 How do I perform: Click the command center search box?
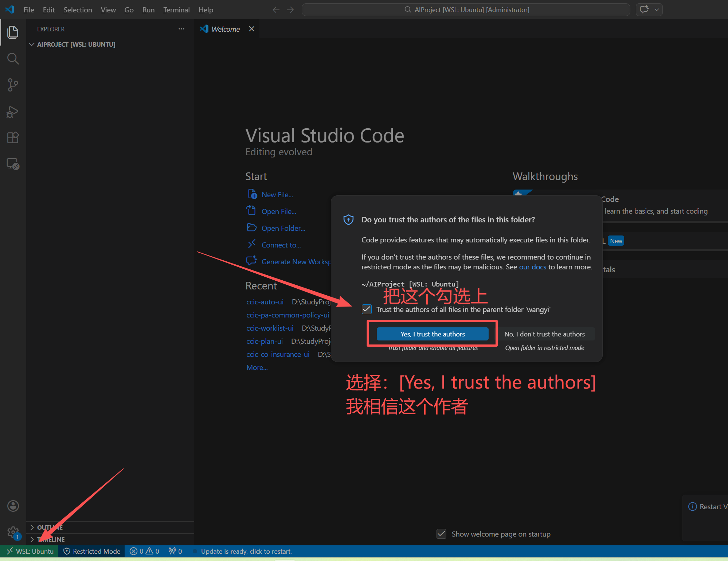pos(466,10)
